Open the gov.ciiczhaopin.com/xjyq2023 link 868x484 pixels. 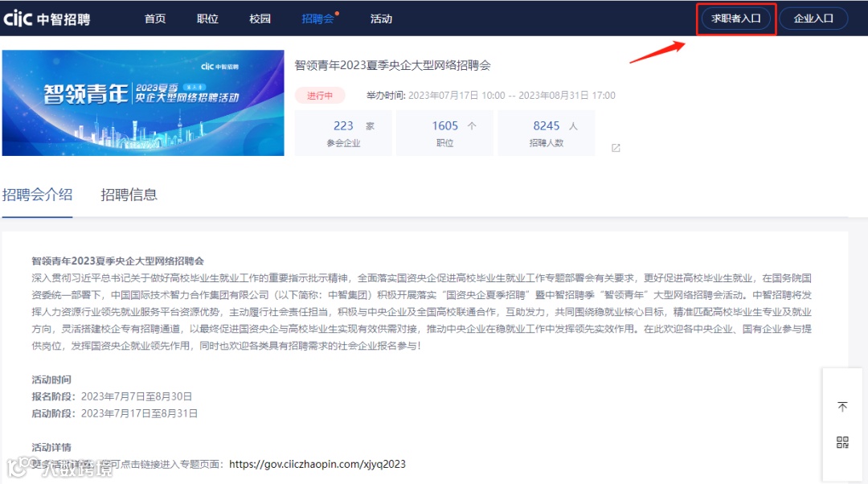[317, 464]
